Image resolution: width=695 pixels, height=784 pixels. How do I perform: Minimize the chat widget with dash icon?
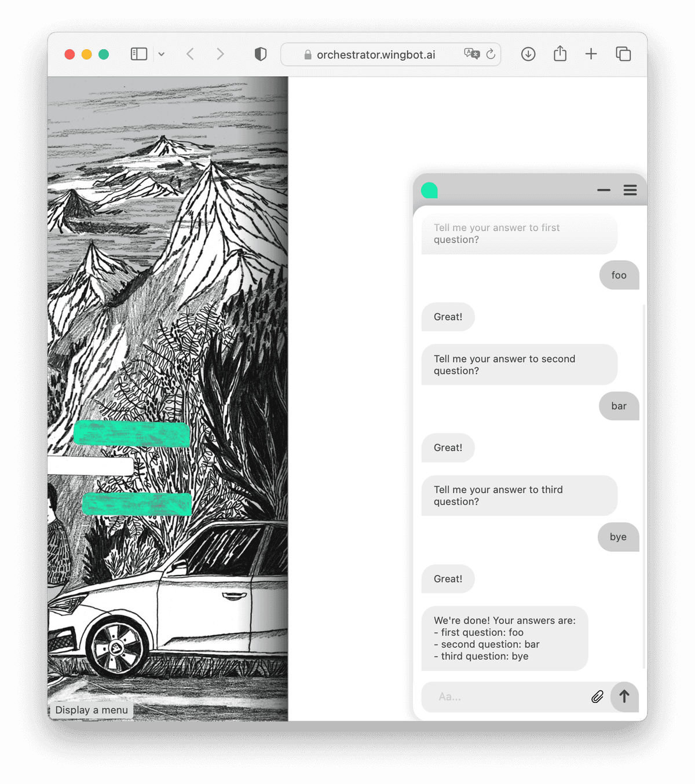coord(604,190)
